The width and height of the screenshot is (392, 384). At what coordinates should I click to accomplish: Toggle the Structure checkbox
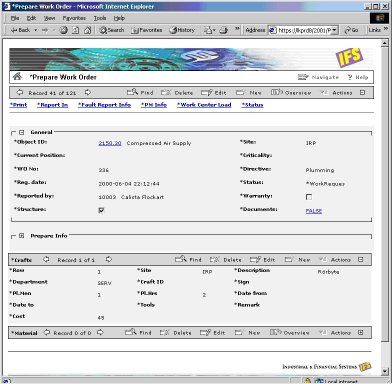(101, 210)
